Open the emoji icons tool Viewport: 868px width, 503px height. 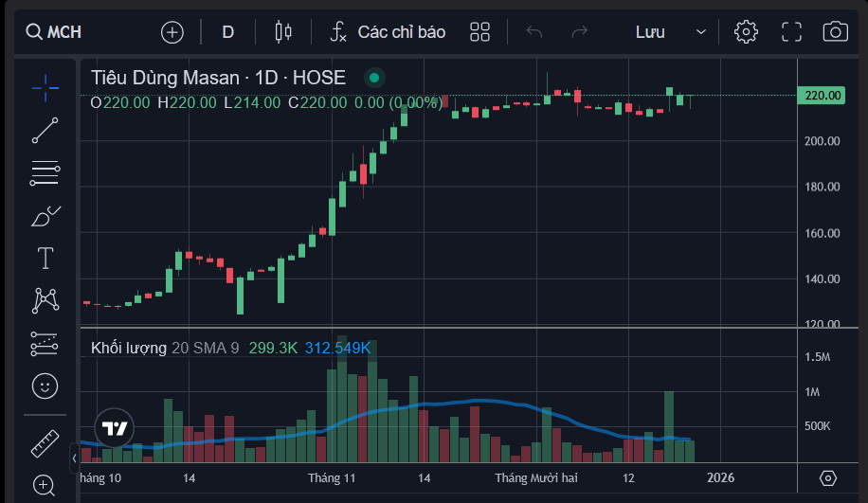tap(45, 386)
